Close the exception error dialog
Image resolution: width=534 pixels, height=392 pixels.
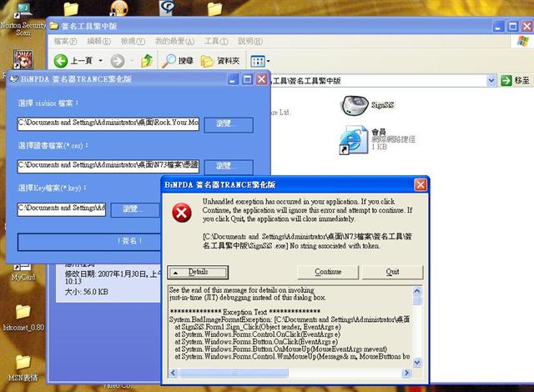pyautogui.click(x=421, y=185)
